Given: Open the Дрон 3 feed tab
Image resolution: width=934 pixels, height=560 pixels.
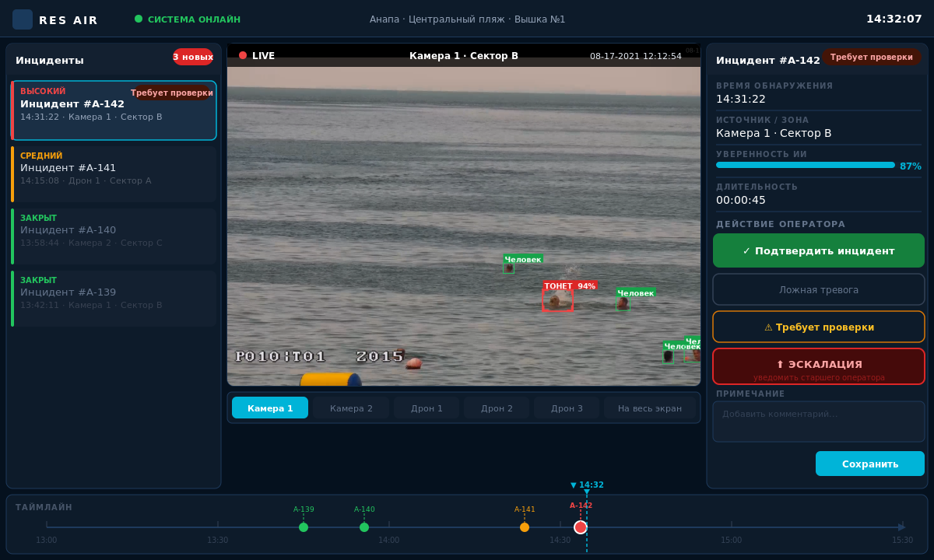Looking at the screenshot, I should 567,408.
